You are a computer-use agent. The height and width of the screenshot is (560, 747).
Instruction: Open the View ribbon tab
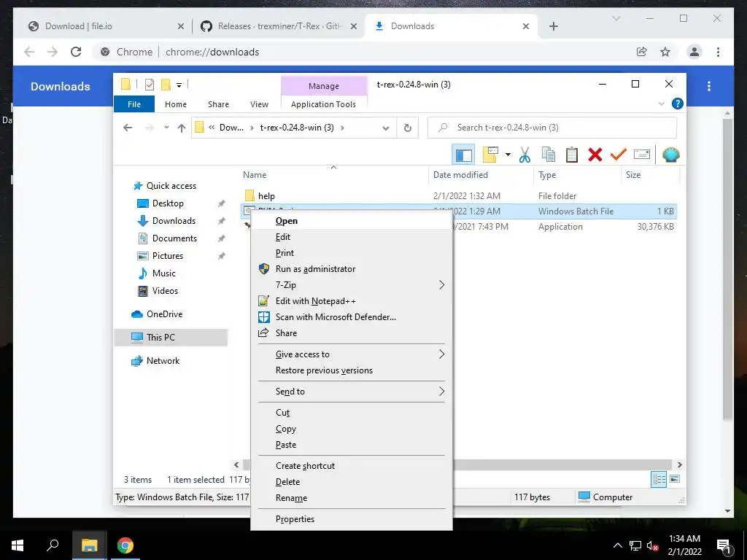coord(259,104)
